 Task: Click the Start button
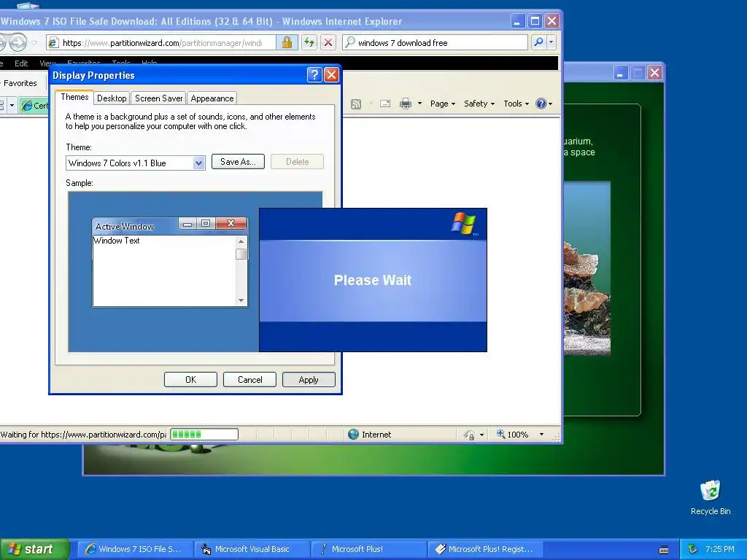[34, 549]
